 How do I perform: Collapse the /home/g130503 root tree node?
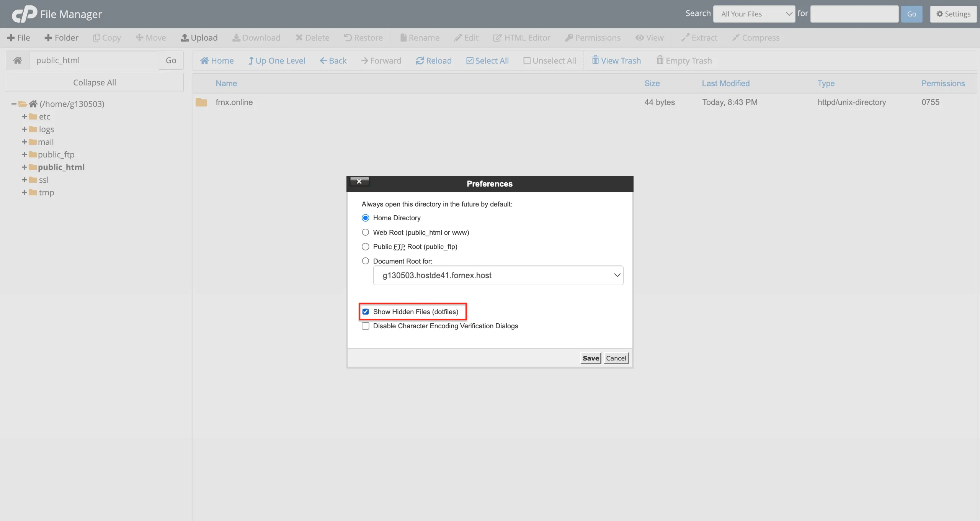pyautogui.click(x=14, y=104)
